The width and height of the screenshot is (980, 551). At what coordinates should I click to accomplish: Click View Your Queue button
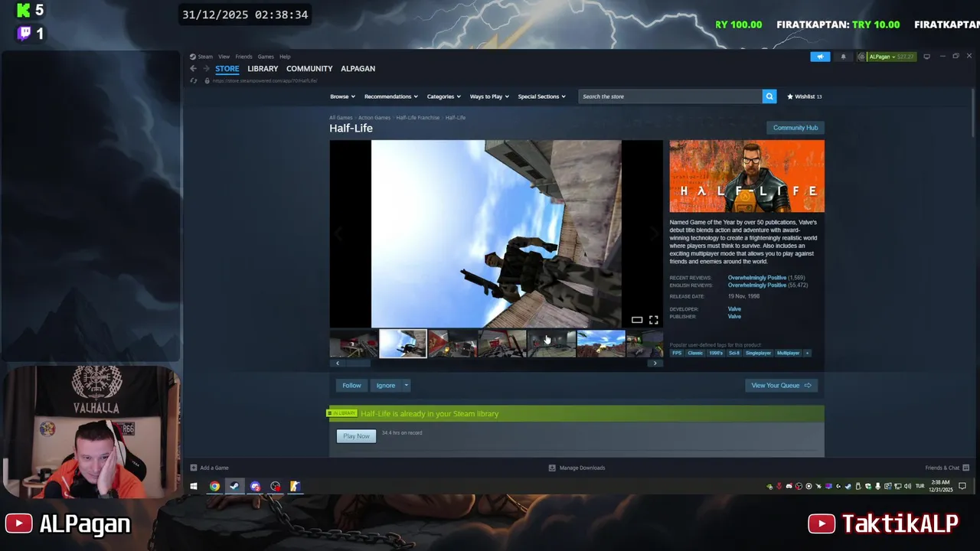coord(781,385)
